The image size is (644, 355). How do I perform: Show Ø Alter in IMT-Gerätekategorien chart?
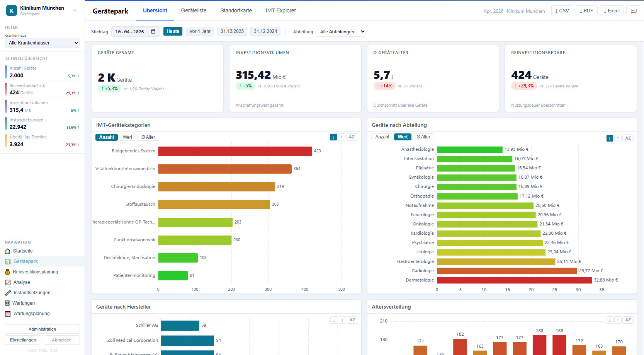tap(148, 137)
